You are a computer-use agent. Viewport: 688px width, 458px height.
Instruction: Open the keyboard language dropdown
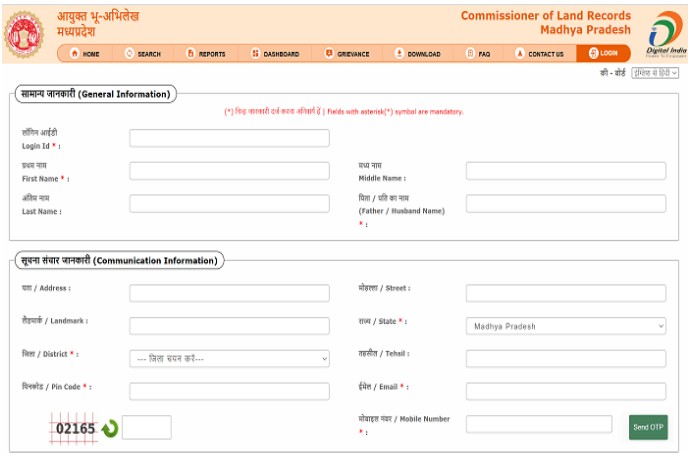[x=656, y=74]
